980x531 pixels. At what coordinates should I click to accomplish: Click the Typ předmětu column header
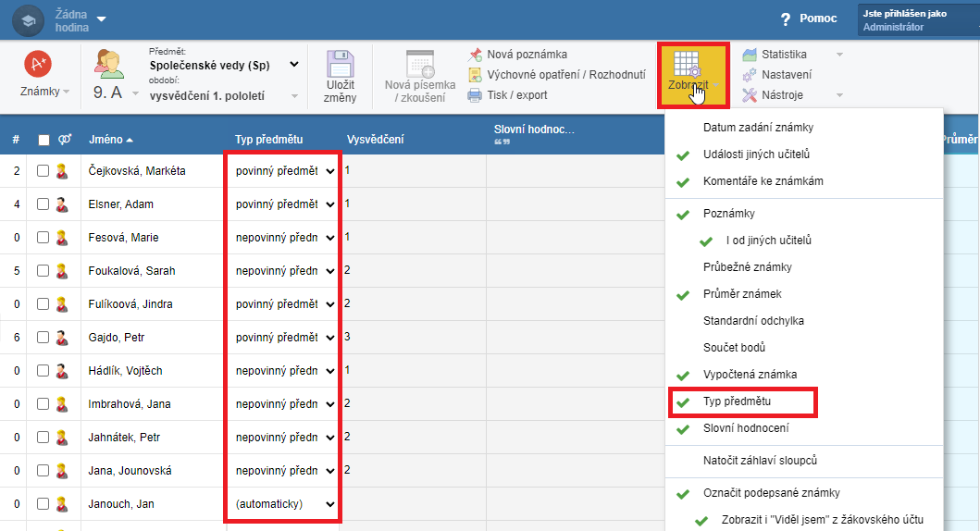click(x=268, y=140)
